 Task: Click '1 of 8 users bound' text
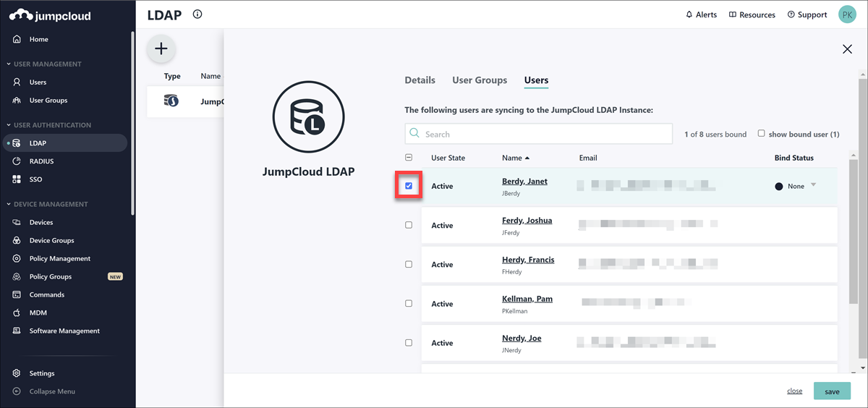(x=715, y=134)
